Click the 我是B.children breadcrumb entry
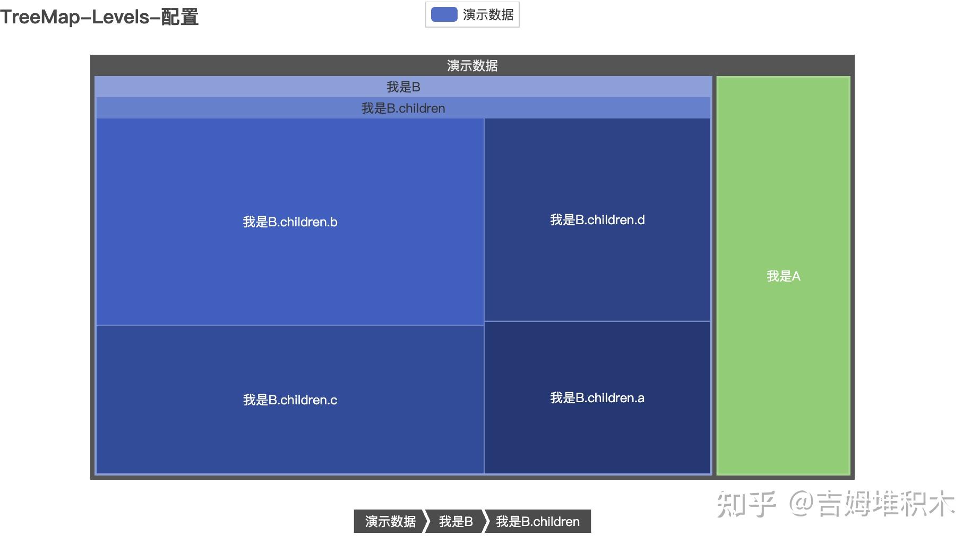 pos(538,521)
